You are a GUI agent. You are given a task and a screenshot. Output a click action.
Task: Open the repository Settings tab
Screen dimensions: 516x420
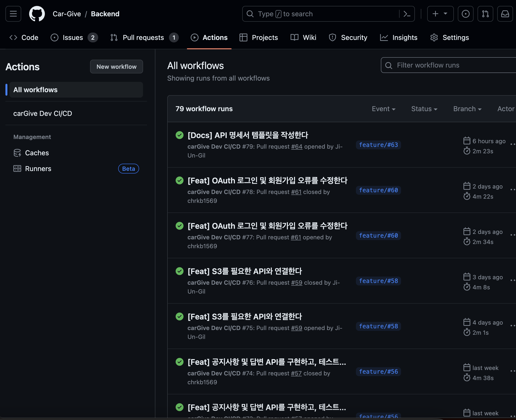449,37
